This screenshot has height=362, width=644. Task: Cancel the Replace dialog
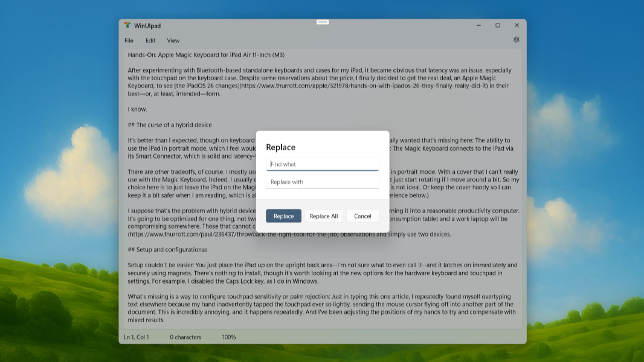(x=362, y=216)
